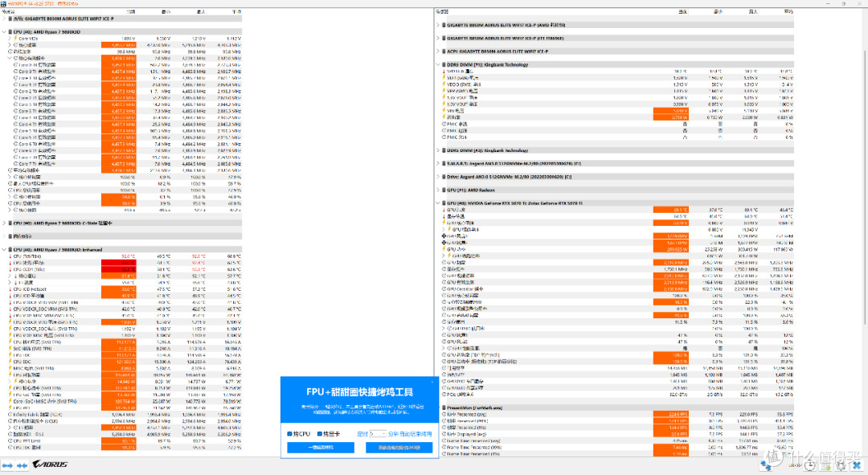The width and height of the screenshot is (868, 475).
Task: Expand Drive: Asgard AN3.0 group
Action: click(x=438, y=177)
